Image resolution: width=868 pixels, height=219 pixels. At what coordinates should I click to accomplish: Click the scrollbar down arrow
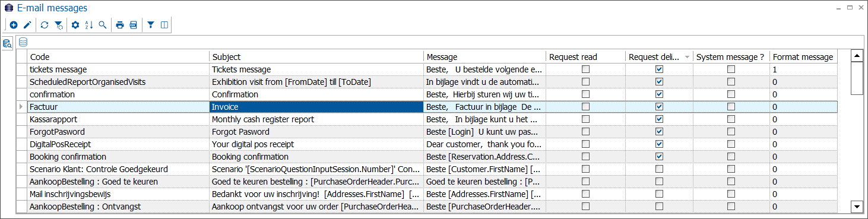pos(857,207)
